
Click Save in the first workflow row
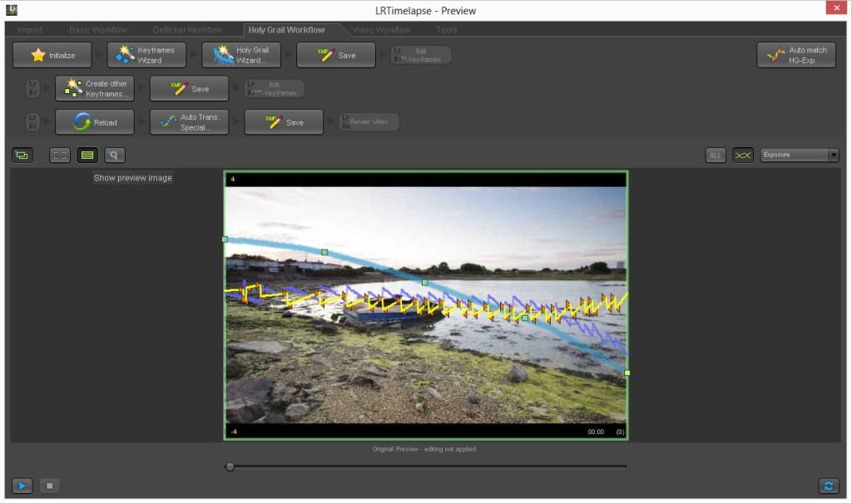336,55
